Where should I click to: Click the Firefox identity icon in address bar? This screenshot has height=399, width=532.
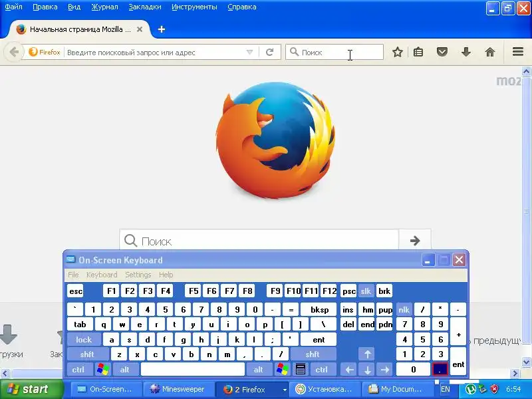pos(45,53)
